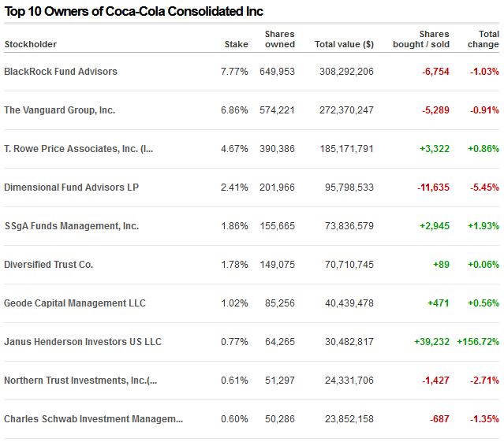Viewport: 504px width, 442px height.
Task: Select shares sold -5,289
Action: pos(435,110)
